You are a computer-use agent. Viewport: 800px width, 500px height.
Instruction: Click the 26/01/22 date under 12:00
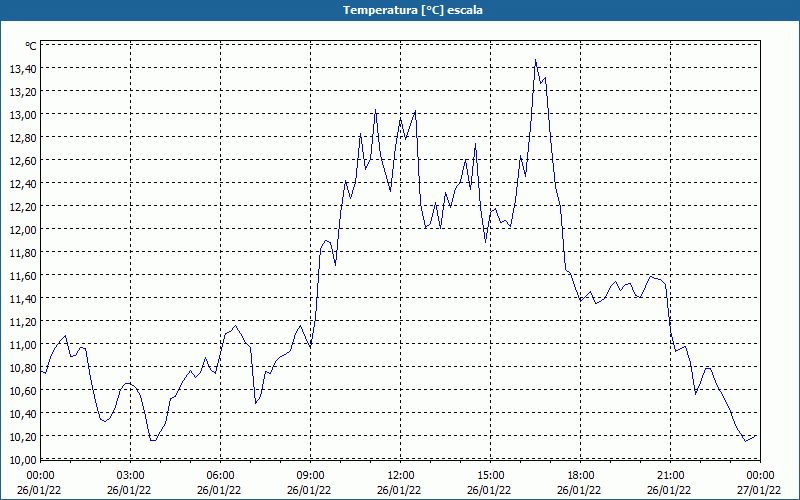(x=399, y=490)
